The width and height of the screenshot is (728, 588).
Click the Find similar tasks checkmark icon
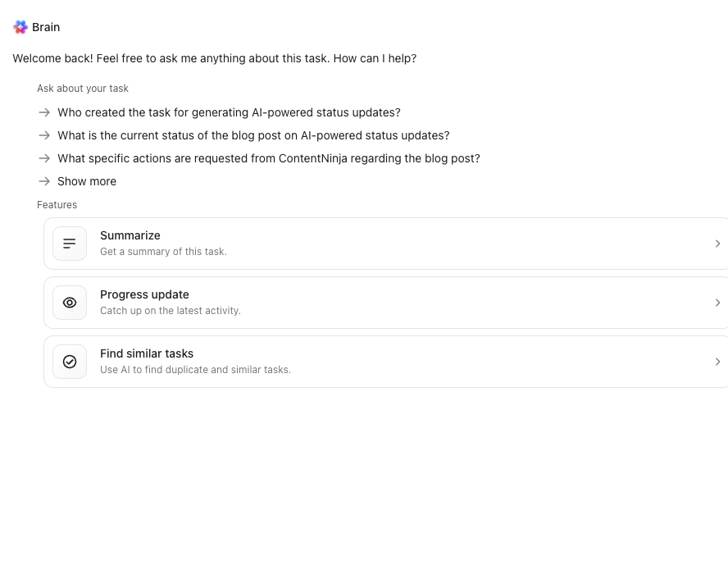point(70,362)
